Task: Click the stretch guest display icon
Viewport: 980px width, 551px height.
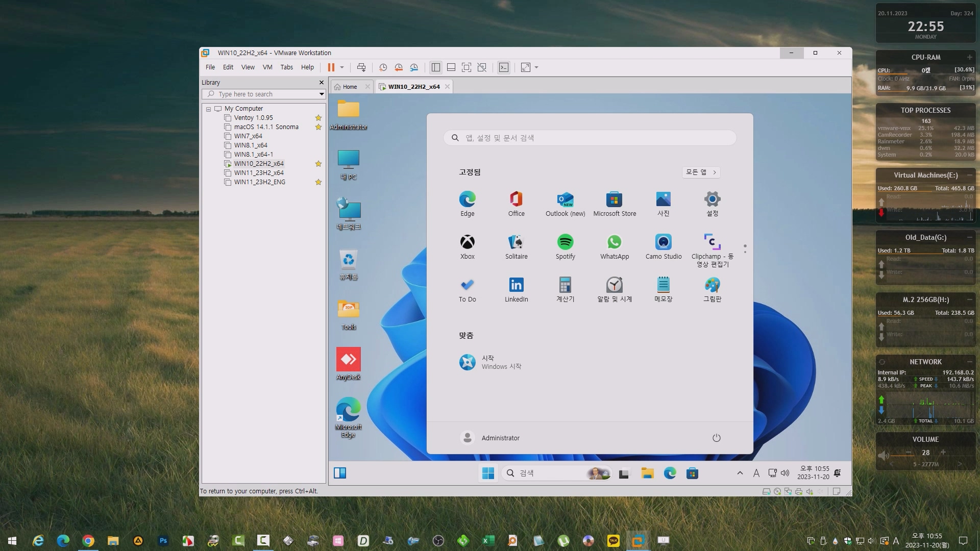Action: 526,67
